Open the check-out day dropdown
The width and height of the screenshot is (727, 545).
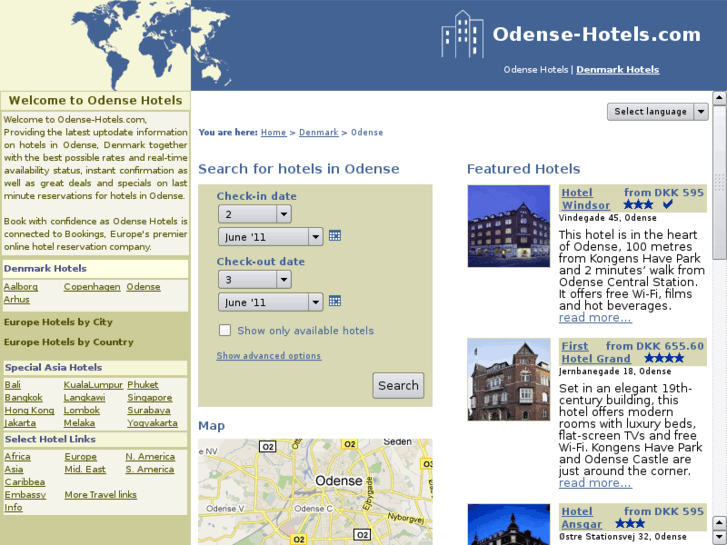pyautogui.click(x=255, y=280)
